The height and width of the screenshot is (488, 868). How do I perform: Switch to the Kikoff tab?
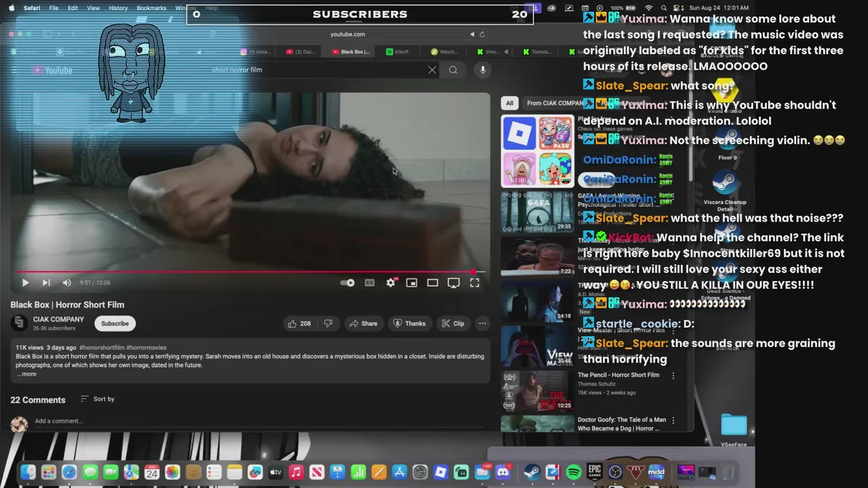tap(398, 52)
